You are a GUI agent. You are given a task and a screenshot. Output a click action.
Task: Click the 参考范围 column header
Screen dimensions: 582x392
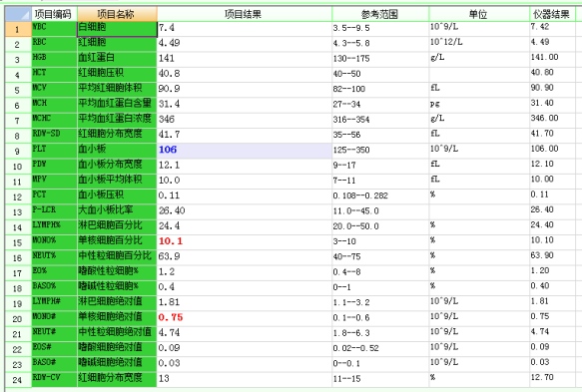point(380,14)
